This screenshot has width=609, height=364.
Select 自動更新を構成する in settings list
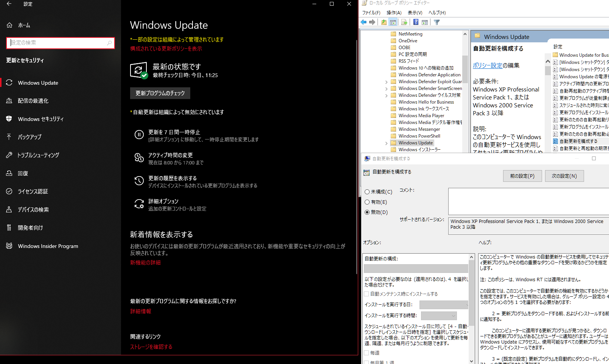(x=578, y=141)
